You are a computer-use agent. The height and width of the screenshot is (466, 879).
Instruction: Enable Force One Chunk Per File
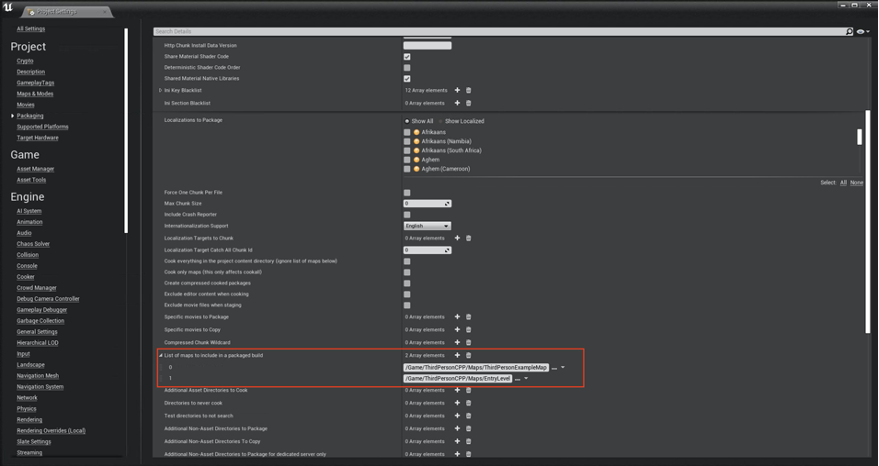click(x=407, y=193)
